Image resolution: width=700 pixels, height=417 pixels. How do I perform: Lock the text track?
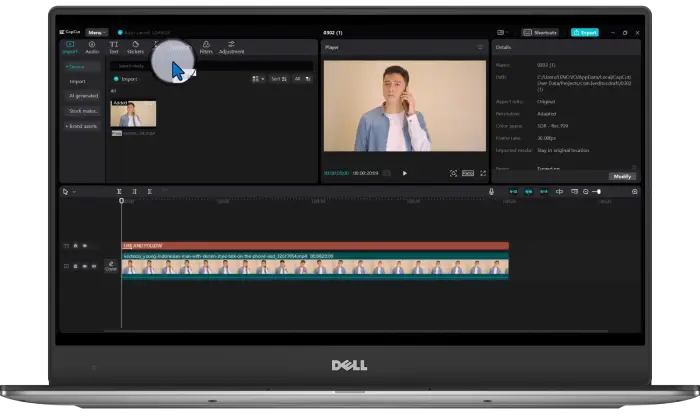[75, 246]
